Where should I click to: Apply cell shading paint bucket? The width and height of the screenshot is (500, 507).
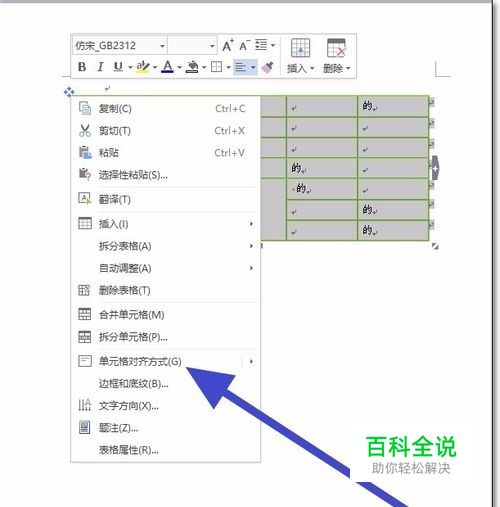click(192, 67)
